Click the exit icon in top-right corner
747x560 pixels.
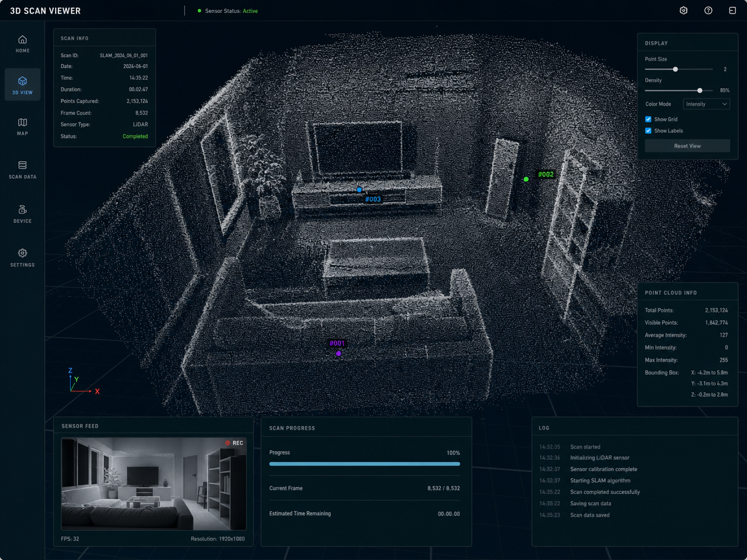(x=732, y=10)
